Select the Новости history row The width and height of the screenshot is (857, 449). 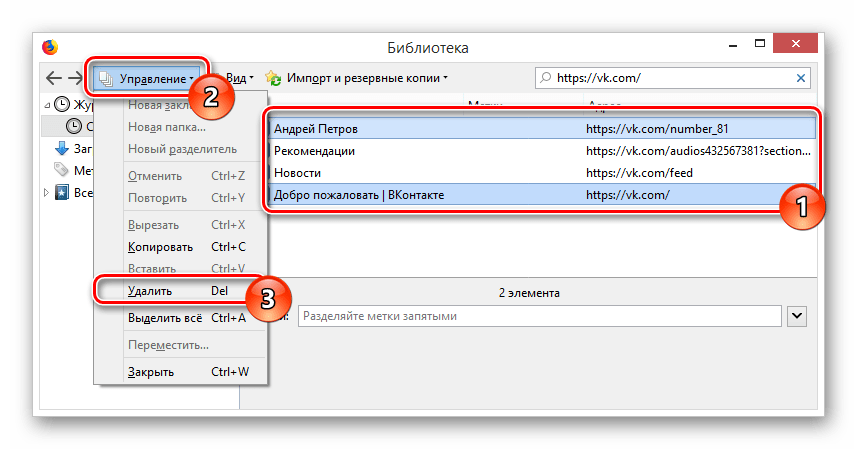pyautogui.click(x=542, y=173)
